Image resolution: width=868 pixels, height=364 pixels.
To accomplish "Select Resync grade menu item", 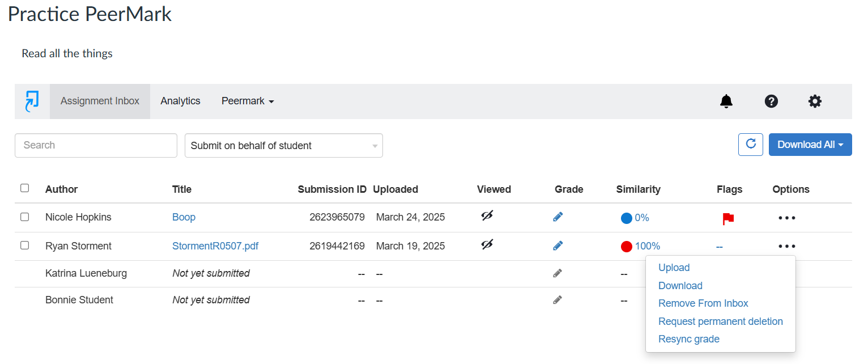I will [689, 339].
